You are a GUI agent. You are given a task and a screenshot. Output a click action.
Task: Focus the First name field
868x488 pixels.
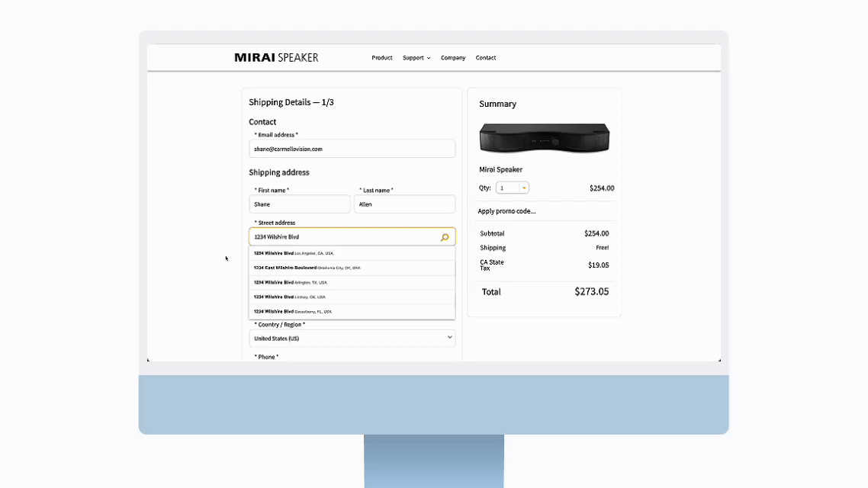click(300, 204)
